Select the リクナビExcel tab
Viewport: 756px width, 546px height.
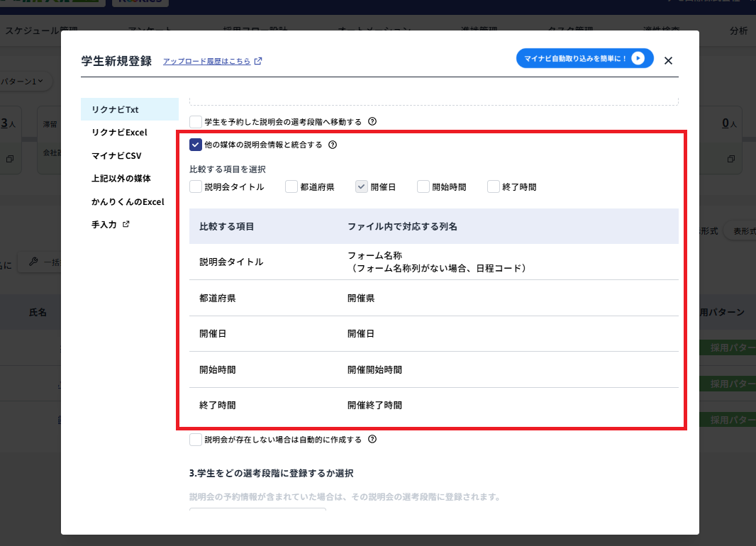click(119, 132)
